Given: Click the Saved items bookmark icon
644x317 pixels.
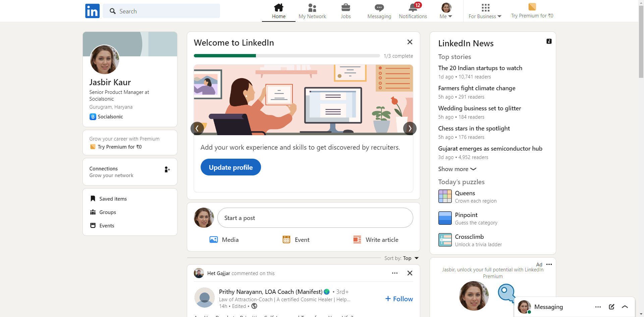Looking at the screenshot, I should click(x=93, y=199).
